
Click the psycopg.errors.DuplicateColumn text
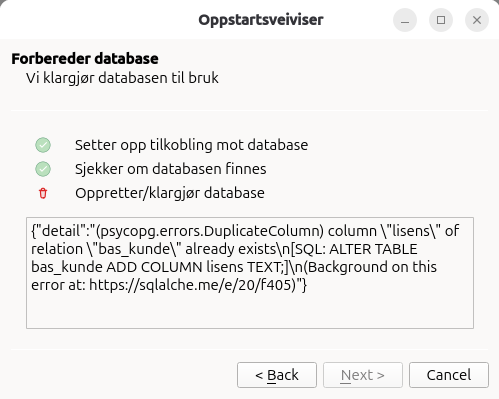point(210,231)
